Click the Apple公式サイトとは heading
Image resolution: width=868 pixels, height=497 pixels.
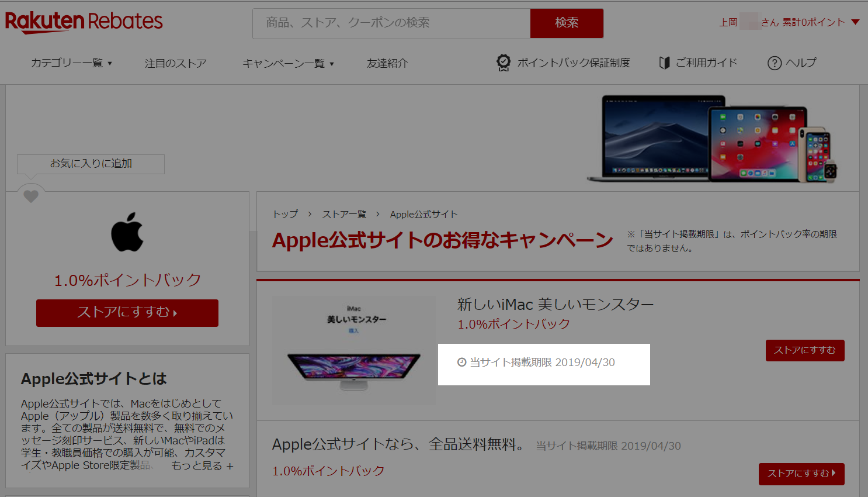tap(94, 379)
